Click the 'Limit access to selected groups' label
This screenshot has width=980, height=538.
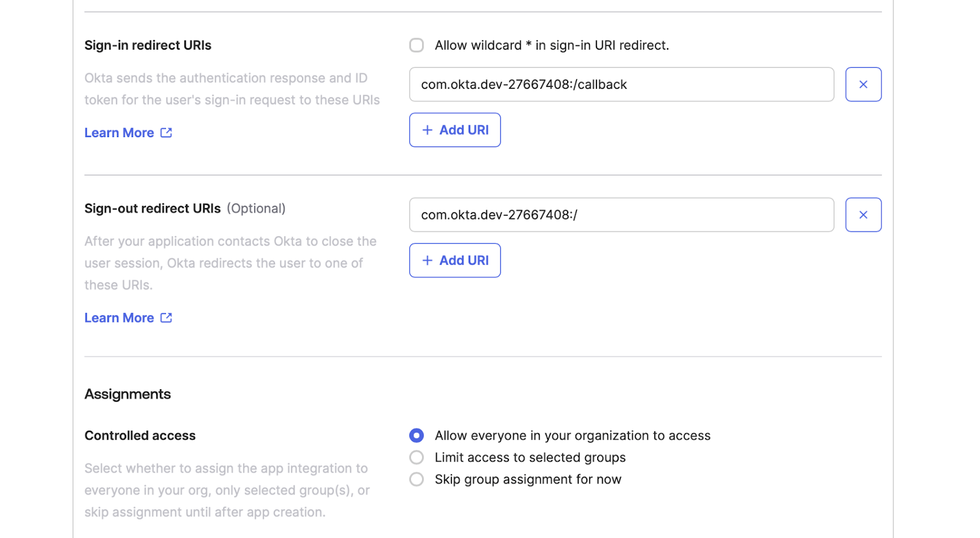530,457
